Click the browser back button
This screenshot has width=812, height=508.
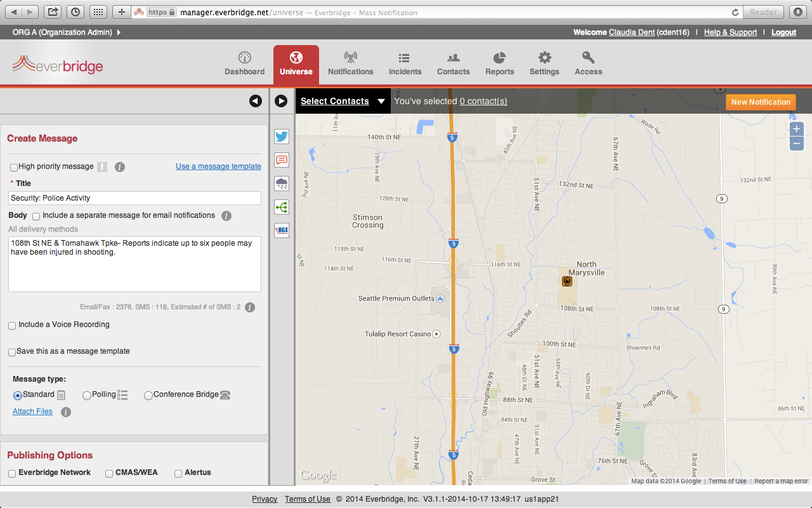(14, 11)
